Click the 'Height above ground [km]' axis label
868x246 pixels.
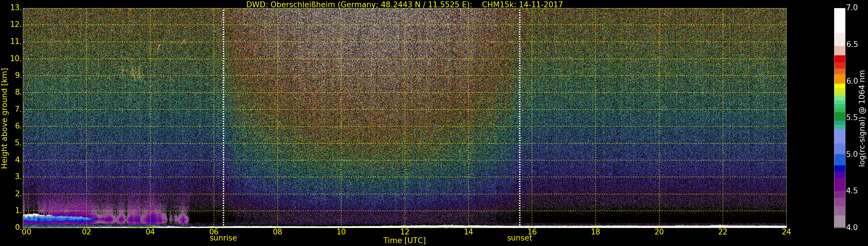[4, 118]
